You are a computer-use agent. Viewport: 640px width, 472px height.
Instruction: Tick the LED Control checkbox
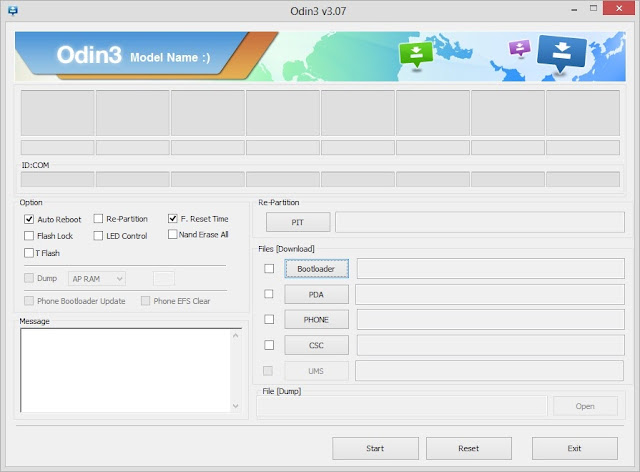98,236
